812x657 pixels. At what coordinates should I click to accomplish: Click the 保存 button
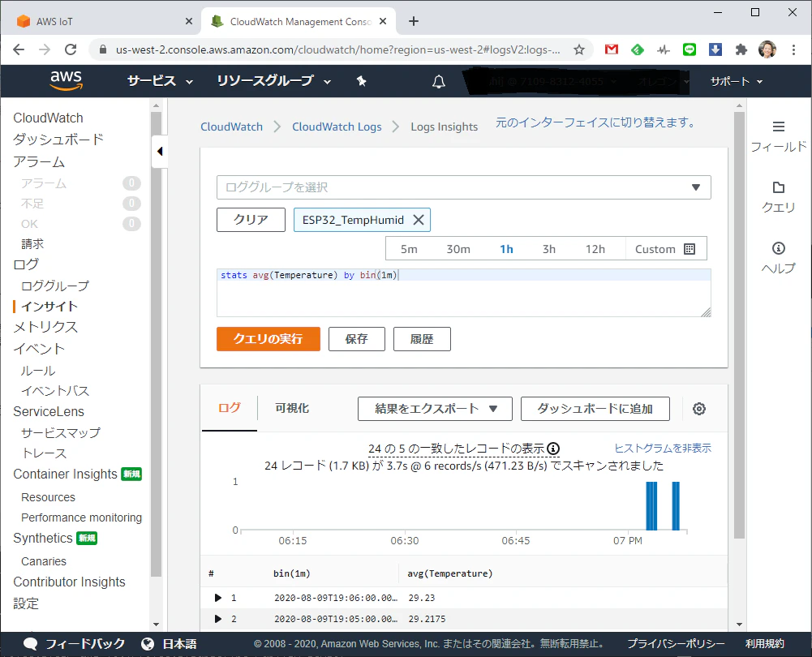click(356, 338)
